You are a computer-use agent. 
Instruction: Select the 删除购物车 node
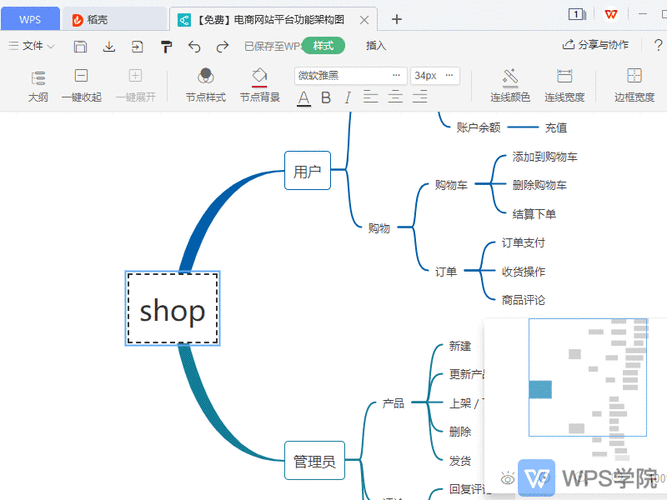pos(539,185)
